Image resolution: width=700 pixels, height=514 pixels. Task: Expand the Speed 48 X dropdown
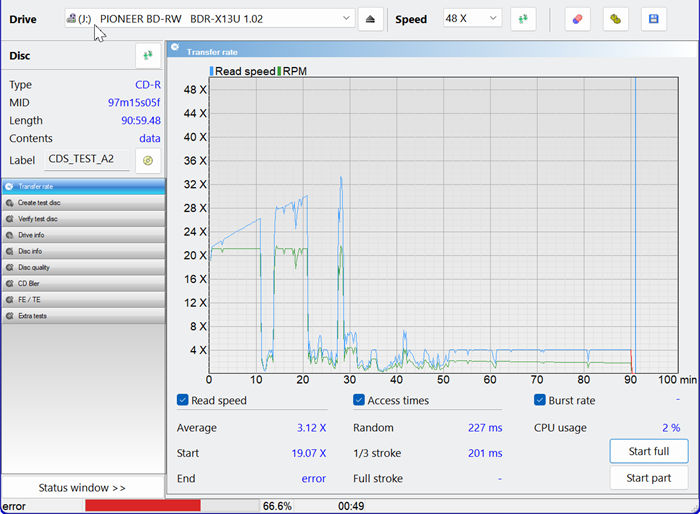(x=472, y=19)
